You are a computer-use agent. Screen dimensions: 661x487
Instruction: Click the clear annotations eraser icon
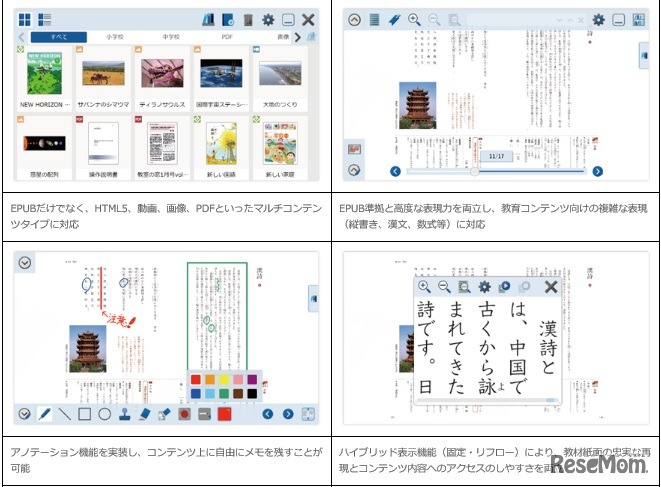click(x=164, y=414)
